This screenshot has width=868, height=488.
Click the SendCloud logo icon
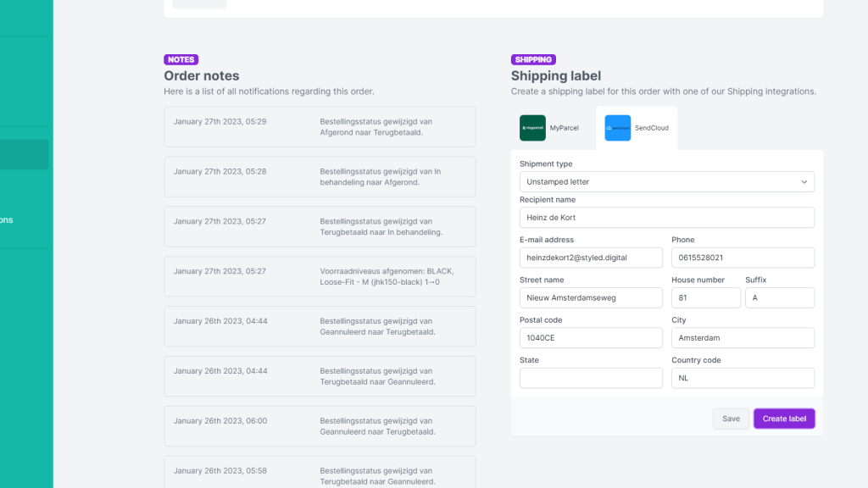pyautogui.click(x=618, y=128)
